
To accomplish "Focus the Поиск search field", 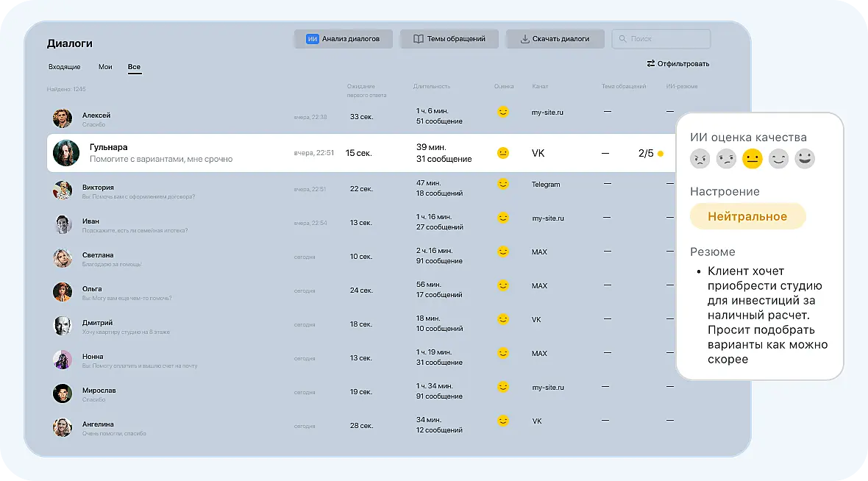I will (x=661, y=39).
